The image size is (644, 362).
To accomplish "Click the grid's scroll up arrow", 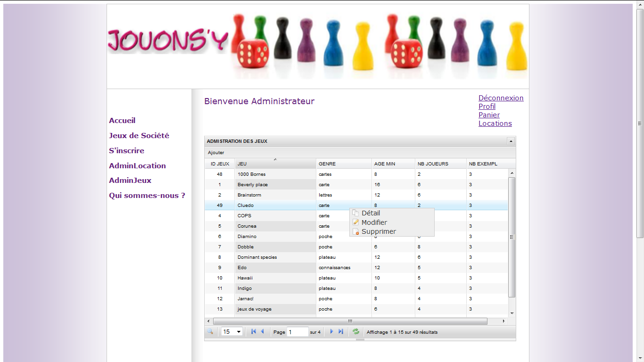I will tap(512, 173).
